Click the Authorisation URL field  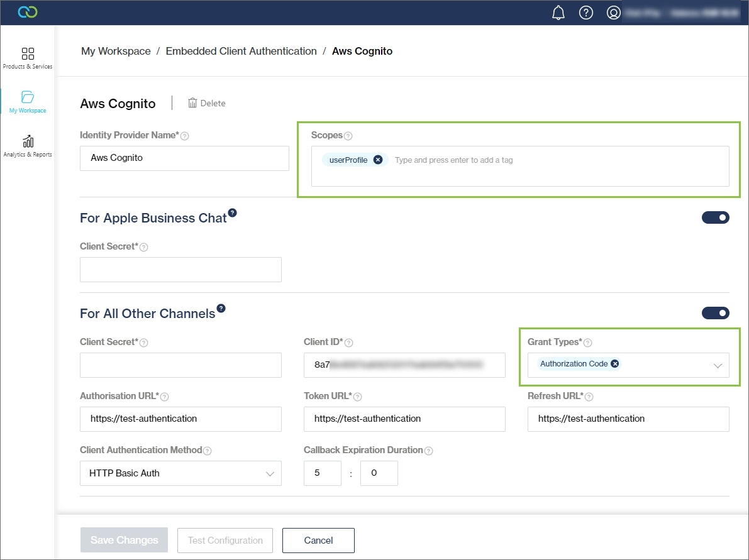point(180,419)
